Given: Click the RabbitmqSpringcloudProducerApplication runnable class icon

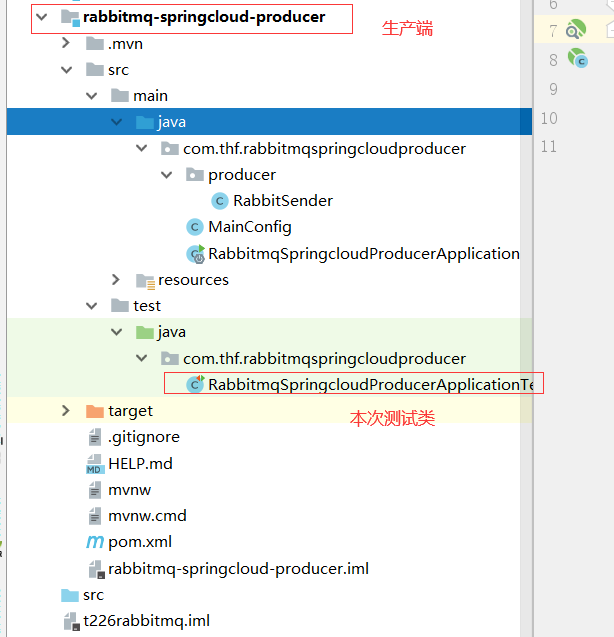Looking at the screenshot, I should tap(195, 254).
